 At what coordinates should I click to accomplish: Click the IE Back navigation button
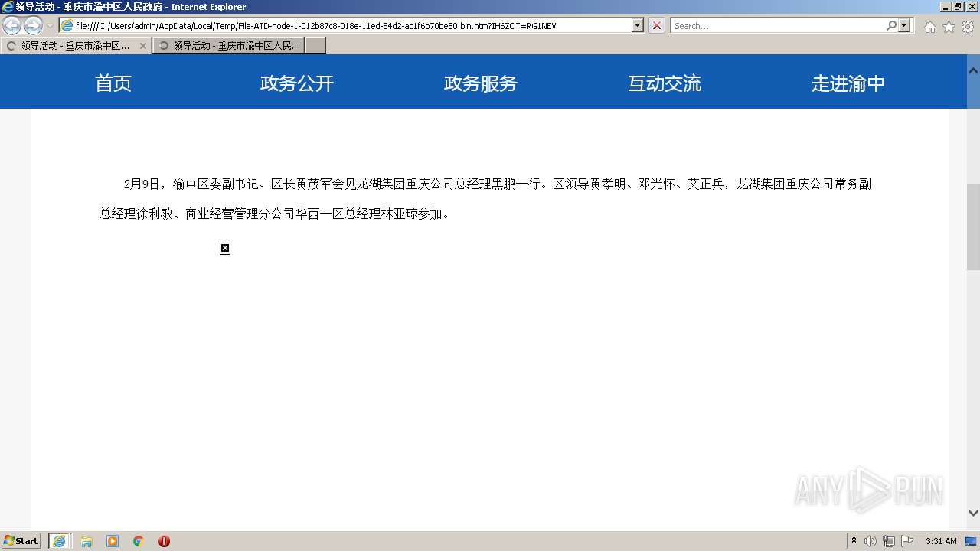(11, 26)
